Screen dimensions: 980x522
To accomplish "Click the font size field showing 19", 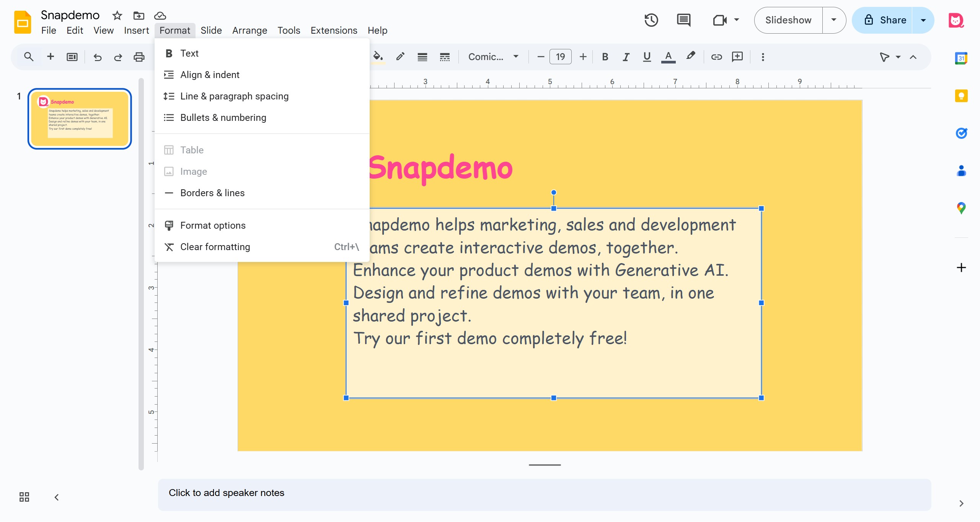I will point(561,57).
